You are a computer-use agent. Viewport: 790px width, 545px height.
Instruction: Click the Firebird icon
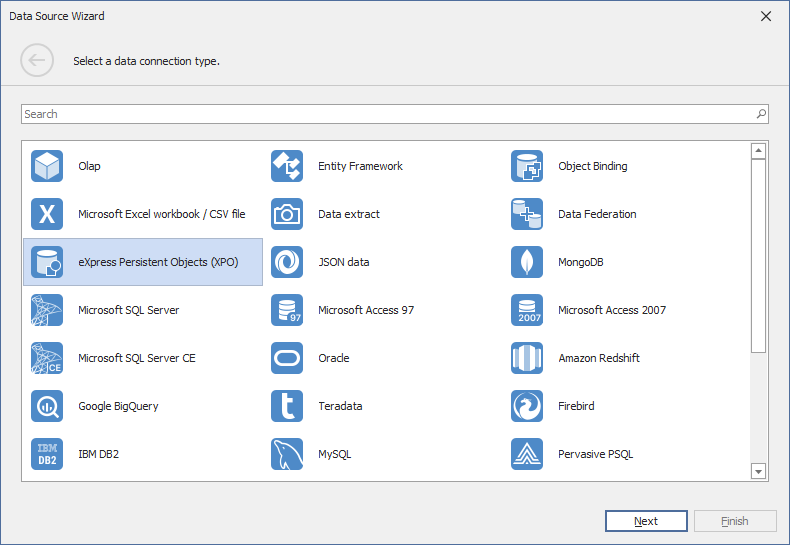(x=527, y=406)
